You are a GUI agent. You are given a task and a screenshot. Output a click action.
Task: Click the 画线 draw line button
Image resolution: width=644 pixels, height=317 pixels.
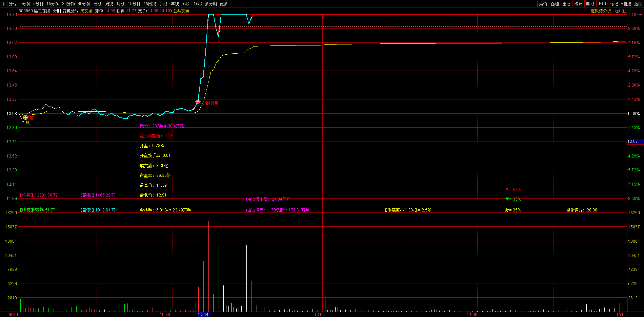coord(590,4)
